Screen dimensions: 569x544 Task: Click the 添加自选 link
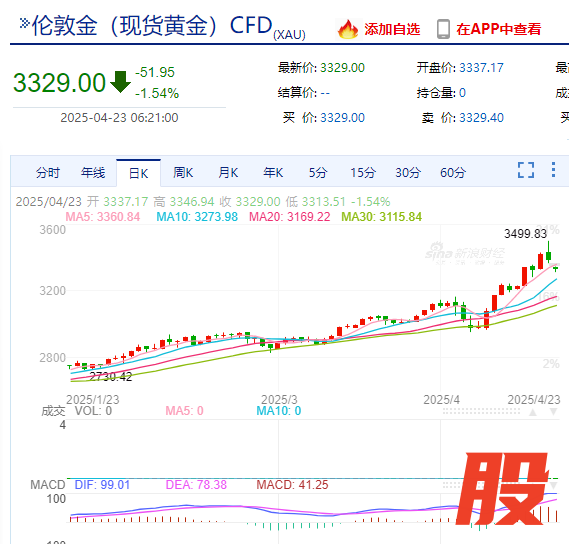coord(392,29)
